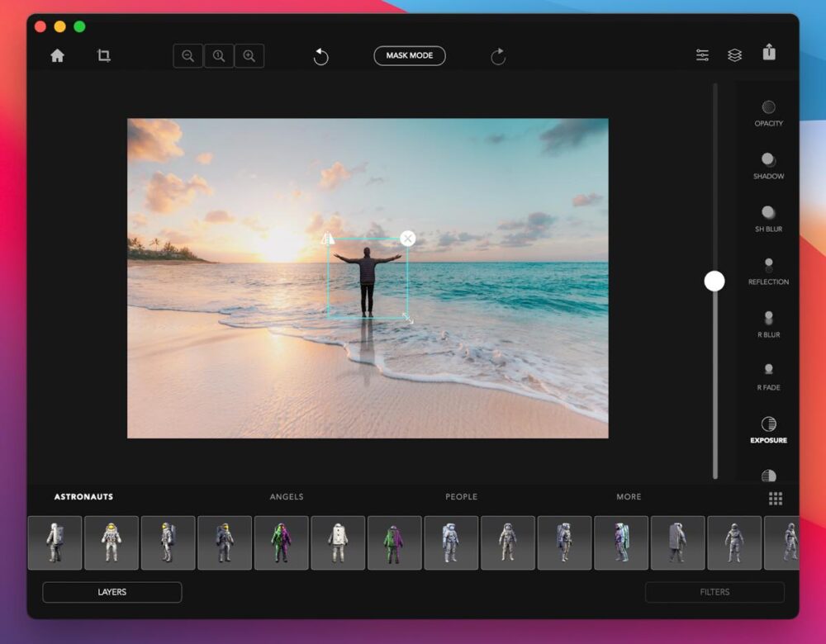Viewport: 826px width, 644px height.
Task: Open the adjustments sliders panel
Action: [x=702, y=53]
